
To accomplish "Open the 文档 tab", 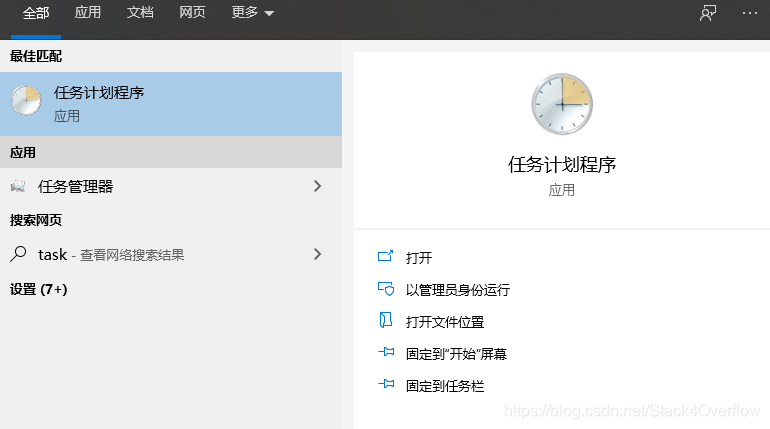I will [140, 12].
